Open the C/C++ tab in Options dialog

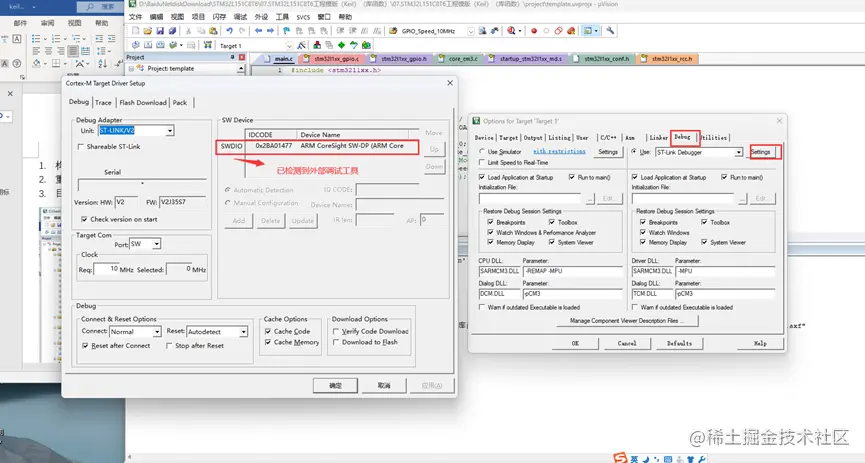coord(608,137)
